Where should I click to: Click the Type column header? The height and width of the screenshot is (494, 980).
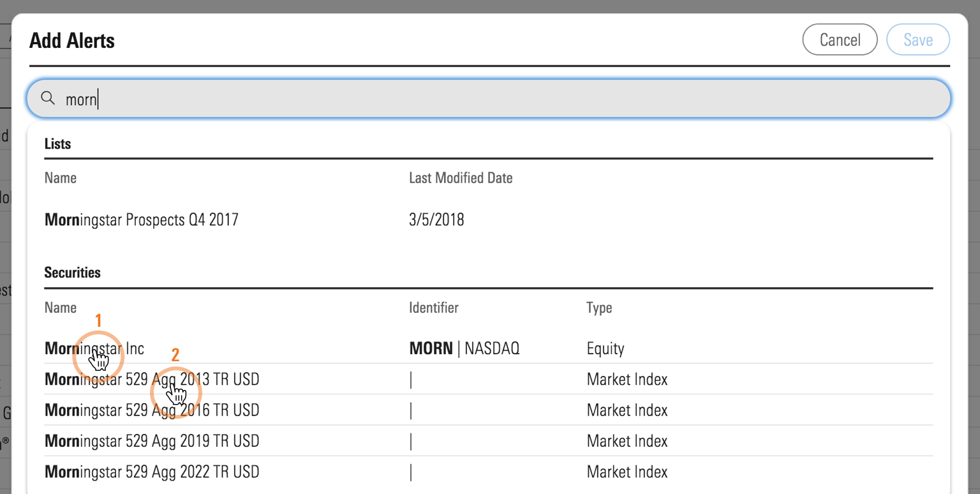pos(599,308)
